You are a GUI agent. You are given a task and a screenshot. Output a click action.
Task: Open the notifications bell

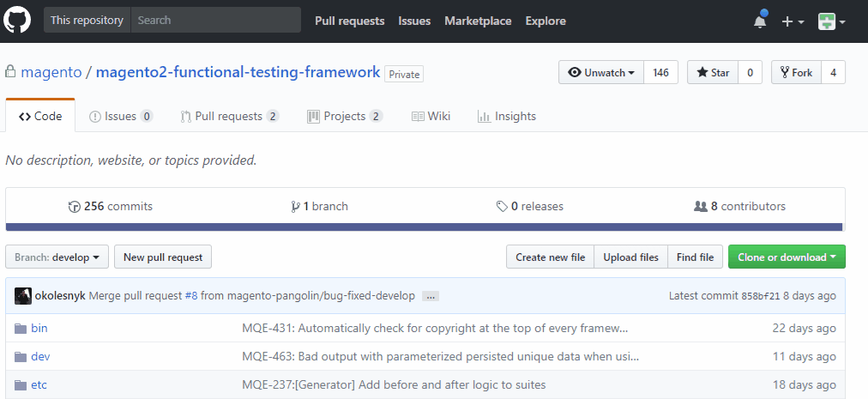(760, 21)
